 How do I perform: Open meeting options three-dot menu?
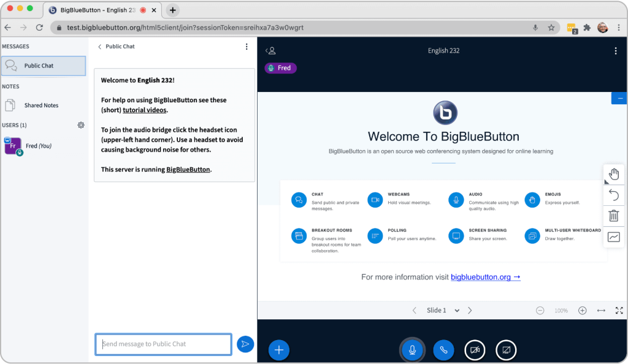[616, 51]
